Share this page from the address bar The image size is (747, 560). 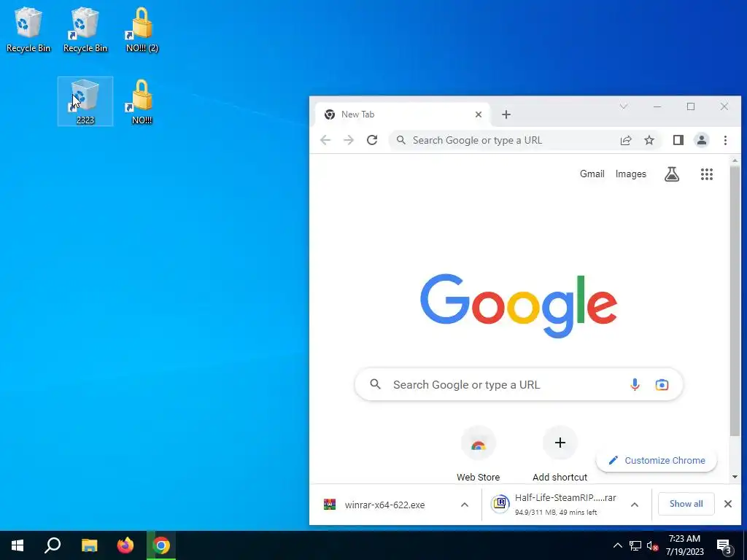tap(626, 140)
